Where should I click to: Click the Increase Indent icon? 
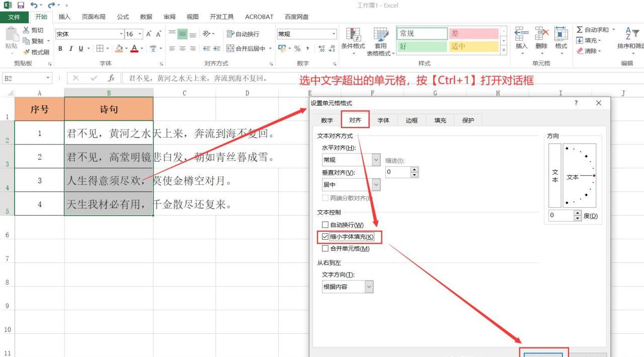pyautogui.click(x=216, y=48)
